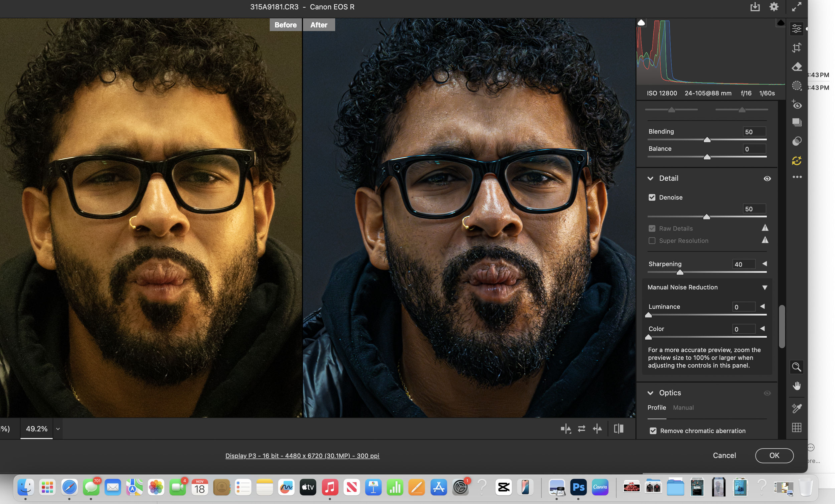
Task: Switch to the Manual optics tab
Action: click(683, 407)
